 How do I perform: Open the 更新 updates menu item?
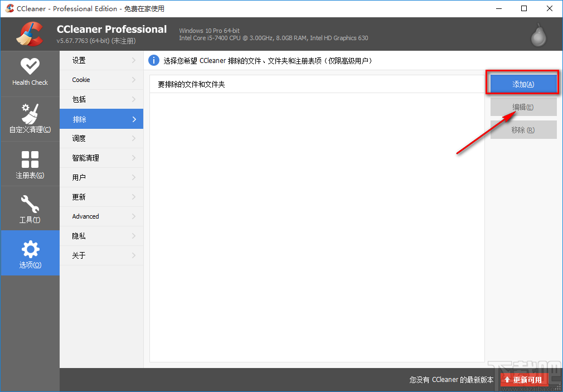pos(101,197)
